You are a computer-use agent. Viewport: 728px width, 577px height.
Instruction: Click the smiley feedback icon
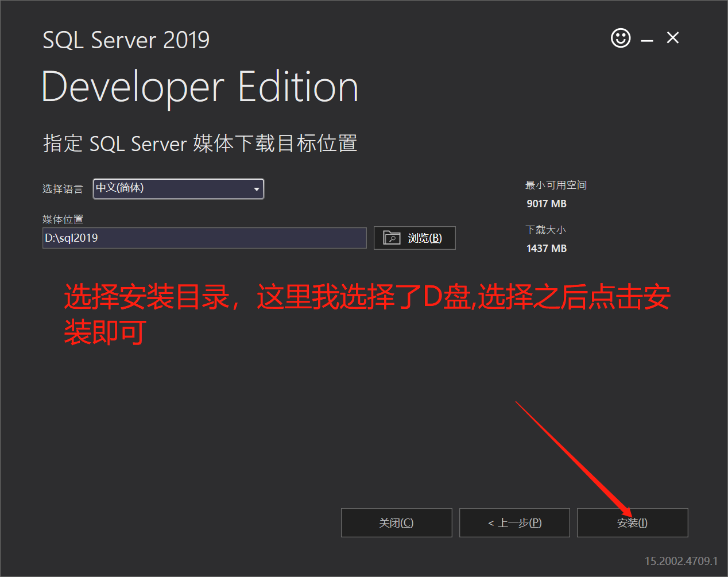(x=621, y=38)
